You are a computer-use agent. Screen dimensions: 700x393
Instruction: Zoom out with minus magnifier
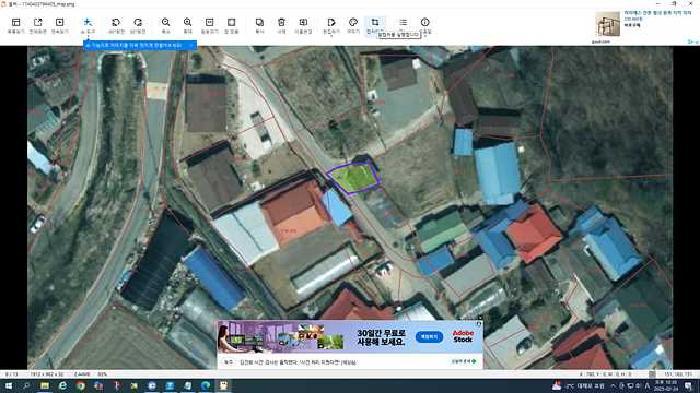166,22
